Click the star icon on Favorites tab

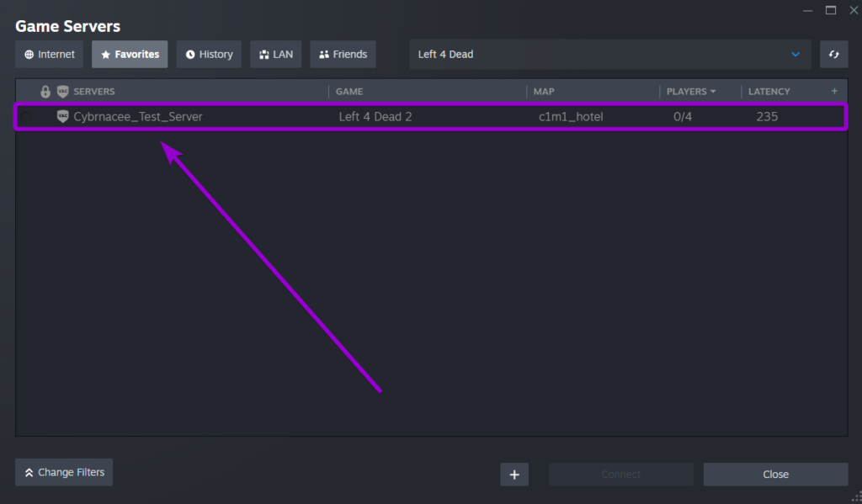(107, 54)
